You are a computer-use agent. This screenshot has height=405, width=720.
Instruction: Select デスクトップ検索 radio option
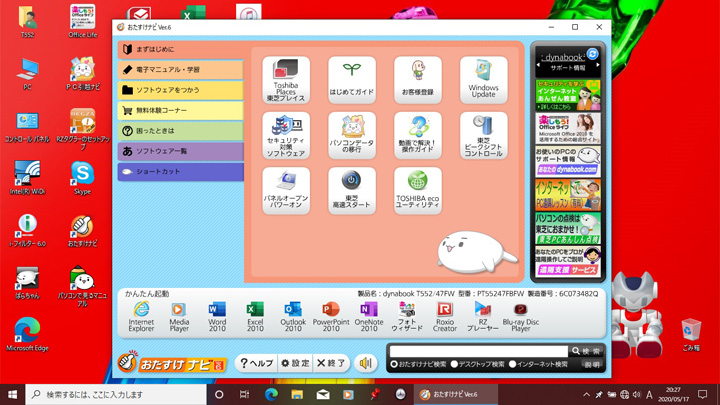(455, 364)
